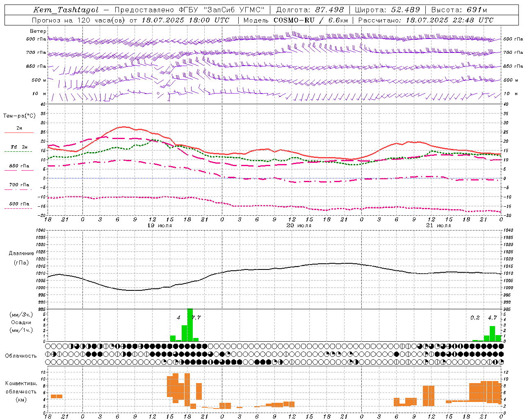Click the green dashed Td 2м legend line

18,152
